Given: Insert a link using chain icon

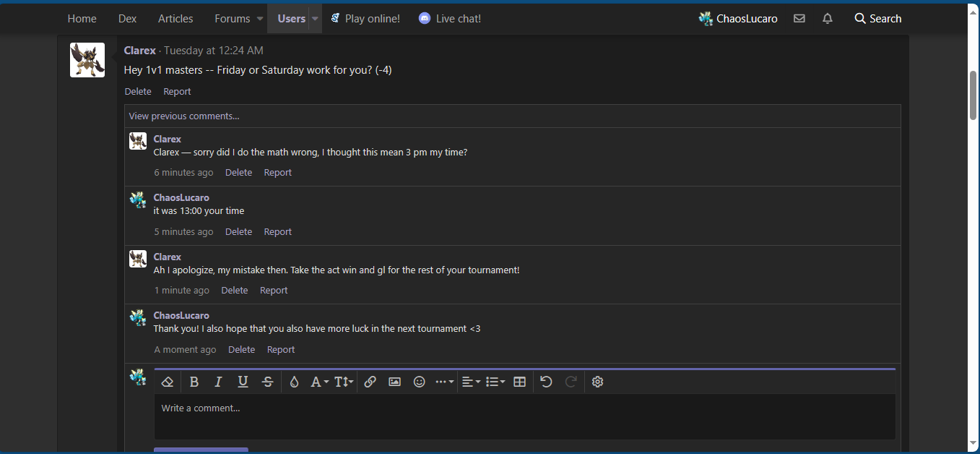Looking at the screenshot, I should tap(370, 382).
